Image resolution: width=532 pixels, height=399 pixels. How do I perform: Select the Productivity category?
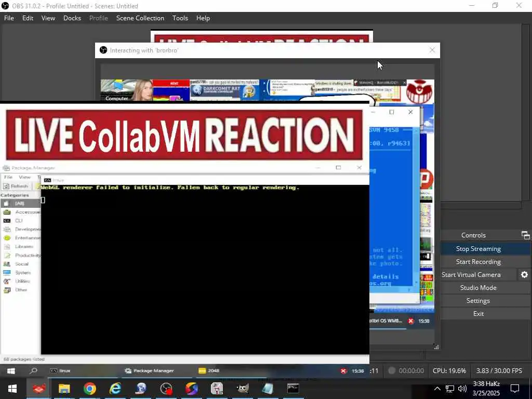(x=20, y=255)
